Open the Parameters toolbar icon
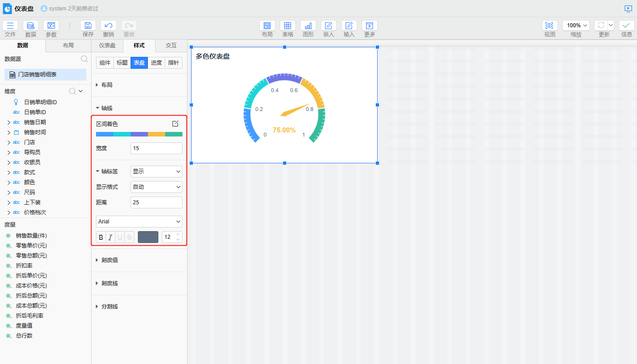 tap(51, 26)
